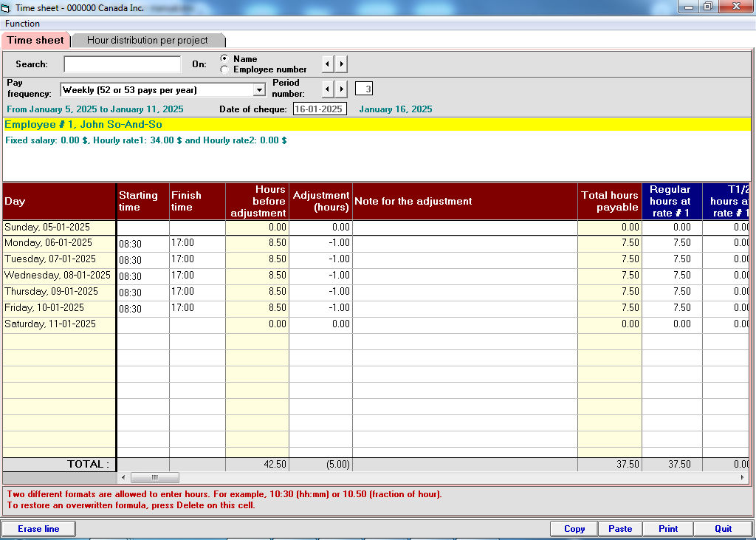Screen dimensions: 756x540
Task: Click the Time sheet window title icon
Action: click(x=7, y=7)
